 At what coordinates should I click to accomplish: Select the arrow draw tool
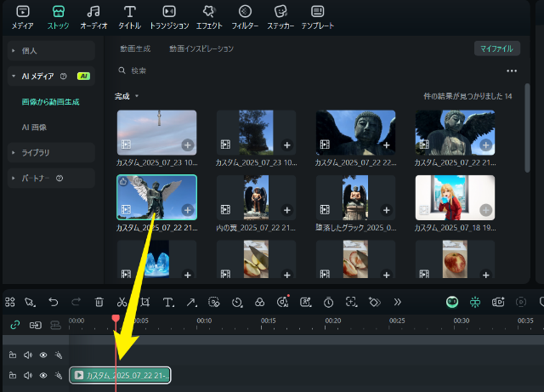(x=191, y=302)
